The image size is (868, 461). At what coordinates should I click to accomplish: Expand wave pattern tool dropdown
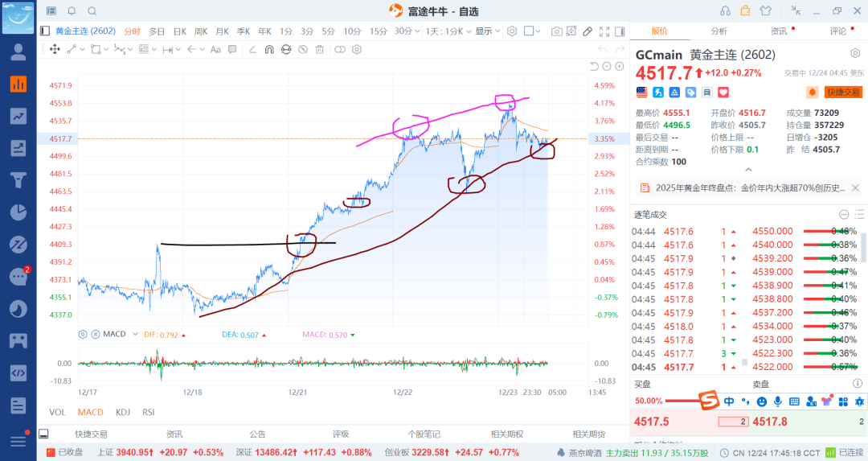click(130, 50)
